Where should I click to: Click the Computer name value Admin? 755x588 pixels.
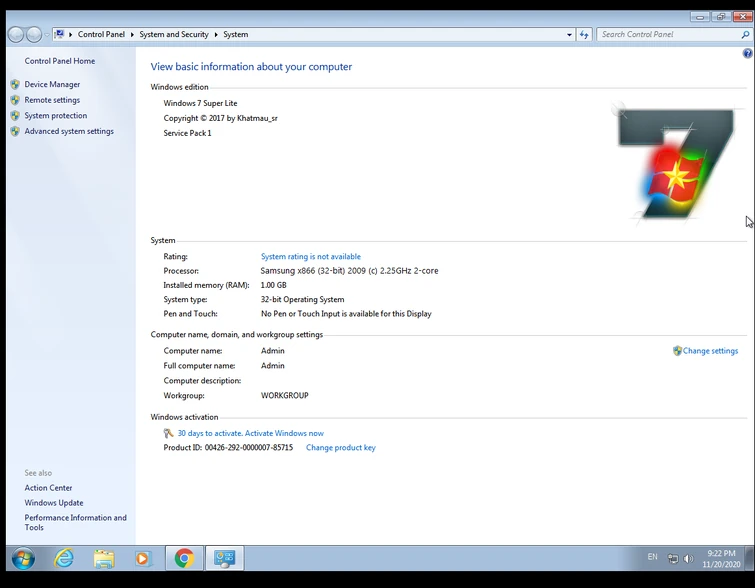[x=273, y=351]
